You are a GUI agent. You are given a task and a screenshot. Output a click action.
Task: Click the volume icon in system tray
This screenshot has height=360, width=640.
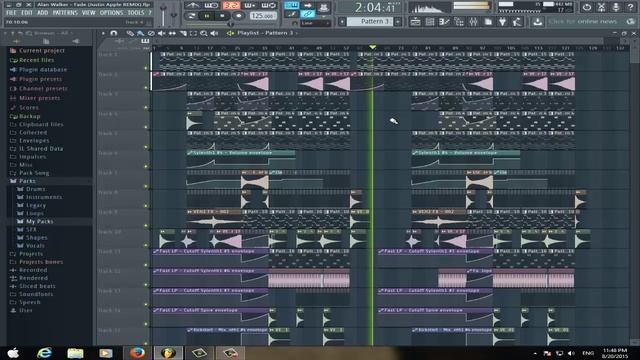click(571, 353)
